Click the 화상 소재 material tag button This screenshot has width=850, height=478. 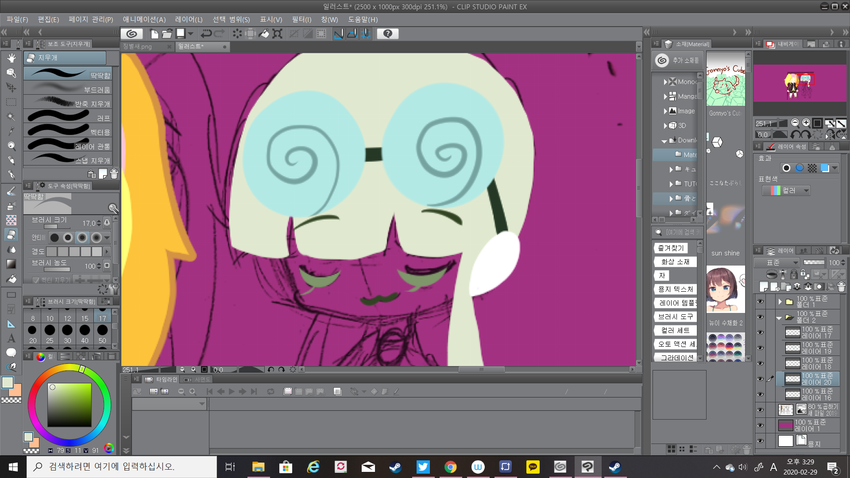675,262
